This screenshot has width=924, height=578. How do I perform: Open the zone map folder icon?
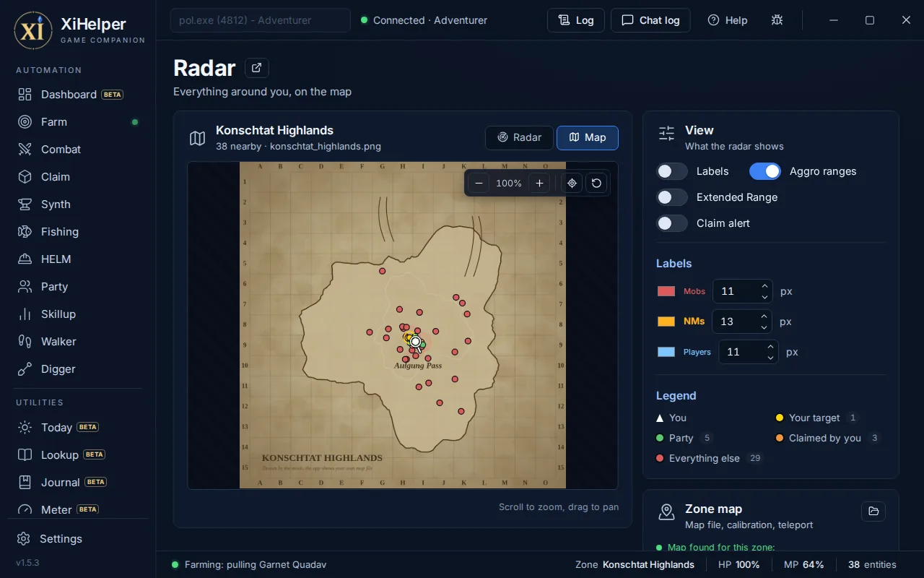(873, 512)
